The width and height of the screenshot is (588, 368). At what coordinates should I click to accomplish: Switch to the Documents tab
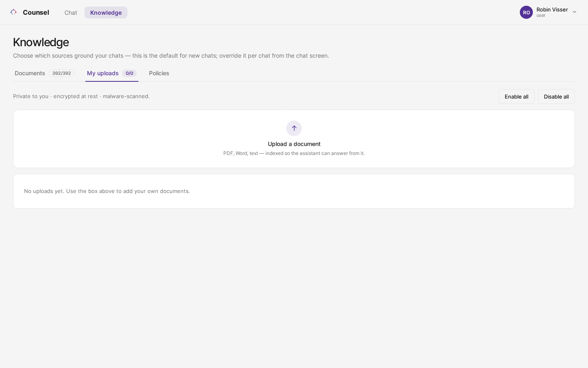[x=45, y=73]
